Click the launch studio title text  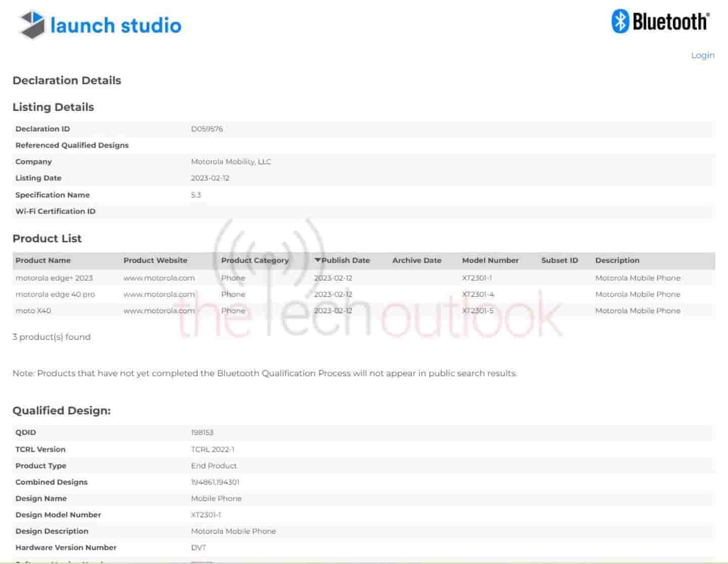[116, 25]
